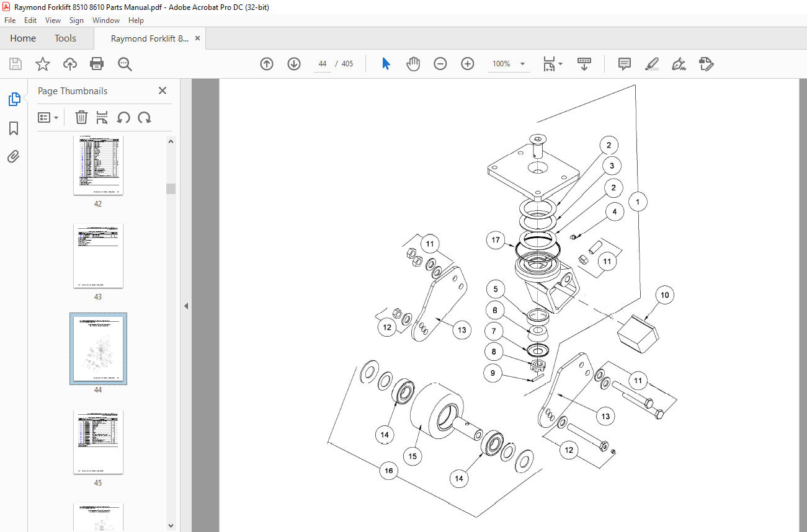807x532 pixels.
Task: Open the Help menu
Action: click(x=136, y=20)
